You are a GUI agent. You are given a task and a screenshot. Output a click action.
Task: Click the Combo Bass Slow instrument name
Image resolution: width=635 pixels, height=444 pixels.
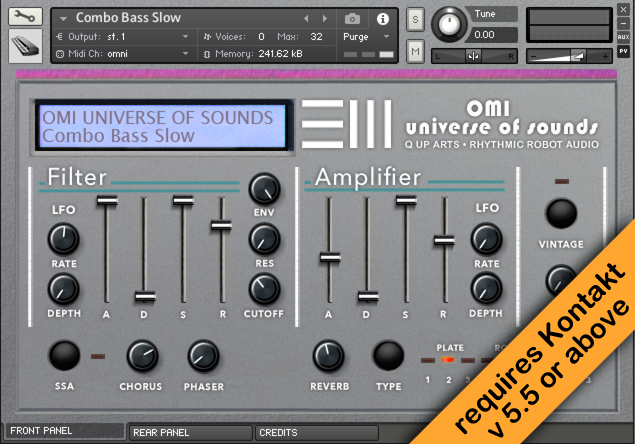pos(128,18)
